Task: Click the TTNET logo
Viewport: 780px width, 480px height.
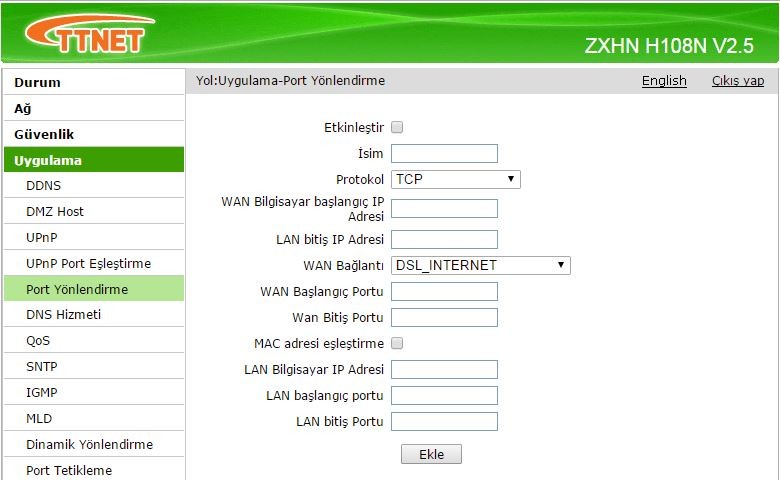Action: [90, 33]
